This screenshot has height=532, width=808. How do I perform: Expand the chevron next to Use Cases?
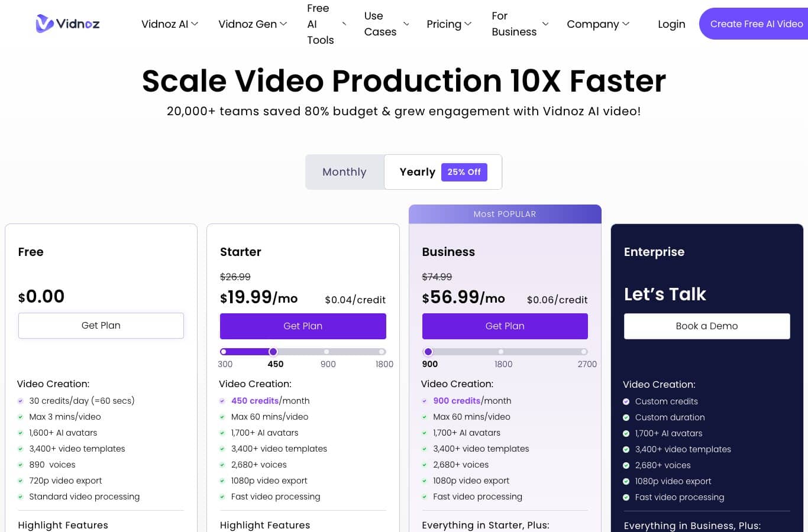coord(406,24)
